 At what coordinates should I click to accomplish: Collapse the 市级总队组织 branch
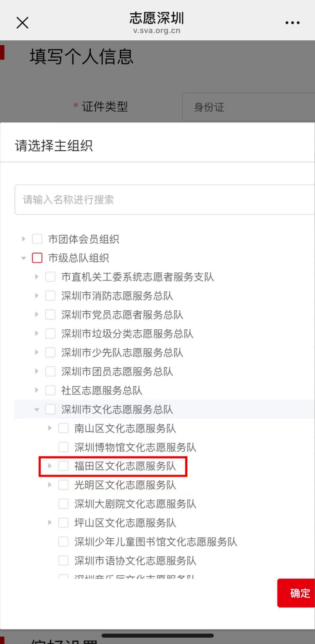(23, 258)
